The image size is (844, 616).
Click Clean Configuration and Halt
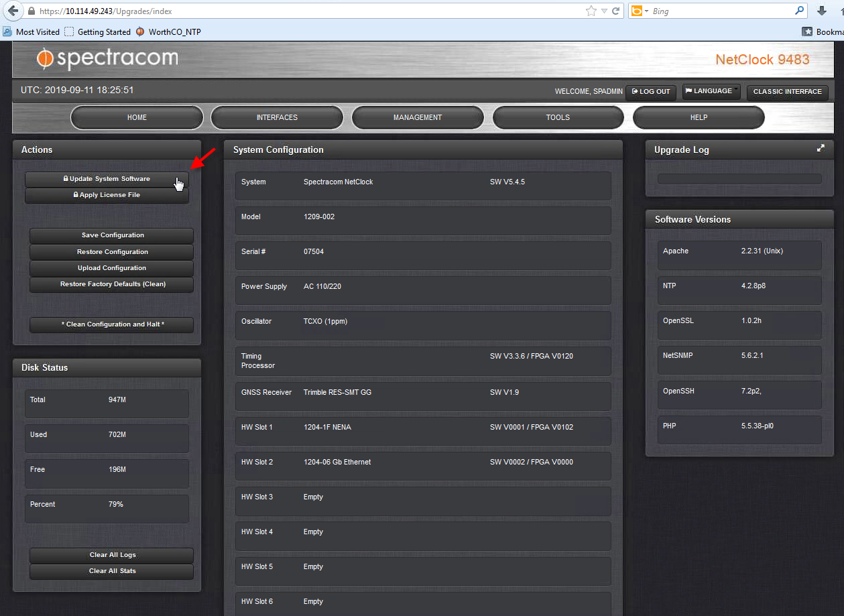[112, 324]
